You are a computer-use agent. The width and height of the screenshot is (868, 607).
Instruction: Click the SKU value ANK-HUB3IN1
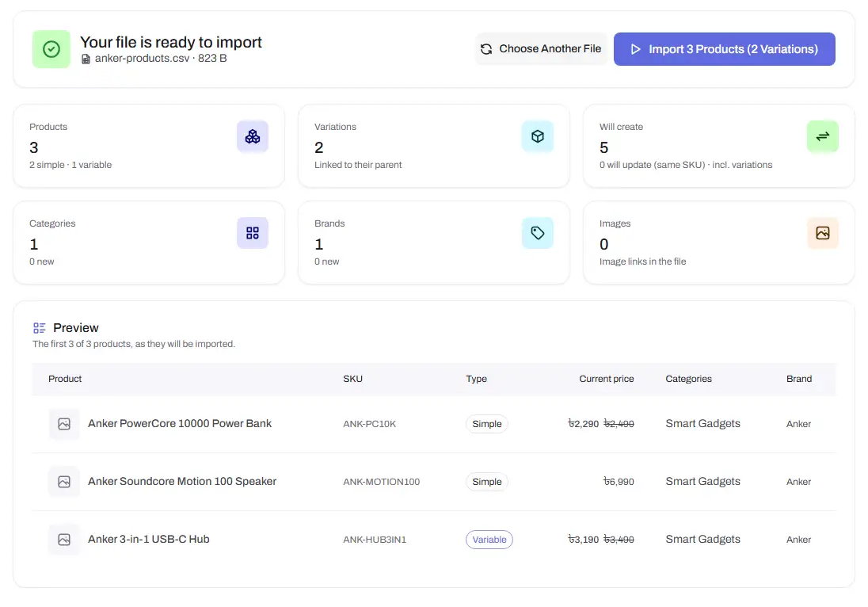[x=375, y=540]
